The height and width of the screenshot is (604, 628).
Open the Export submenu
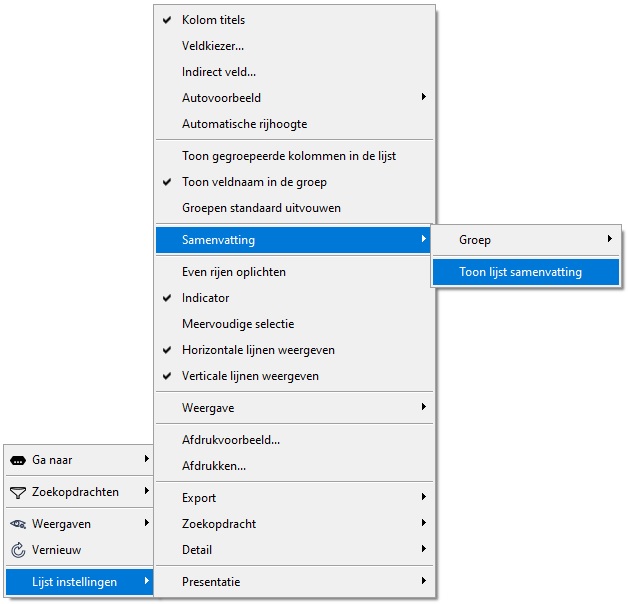pyautogui.click(x=294, y=497)
